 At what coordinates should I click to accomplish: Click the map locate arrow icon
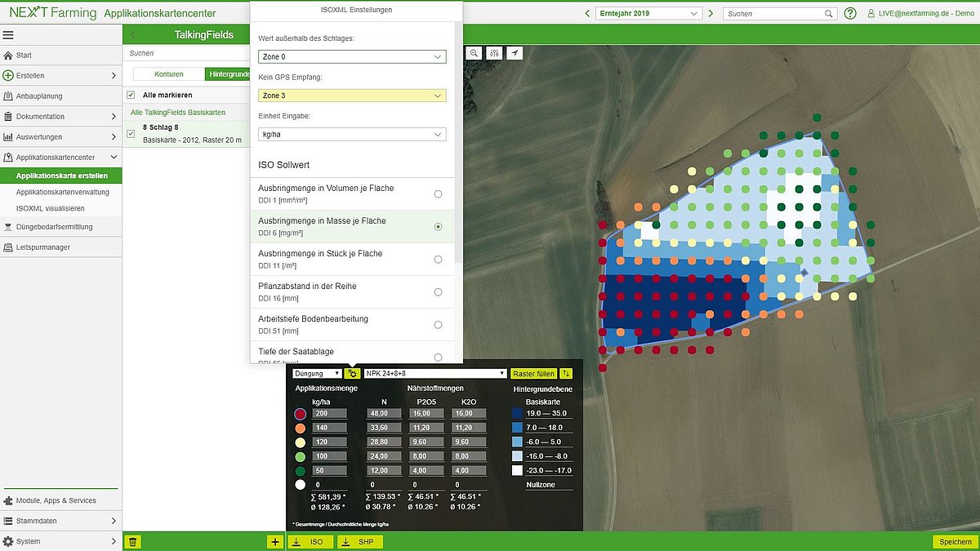(x=514, y=53)
